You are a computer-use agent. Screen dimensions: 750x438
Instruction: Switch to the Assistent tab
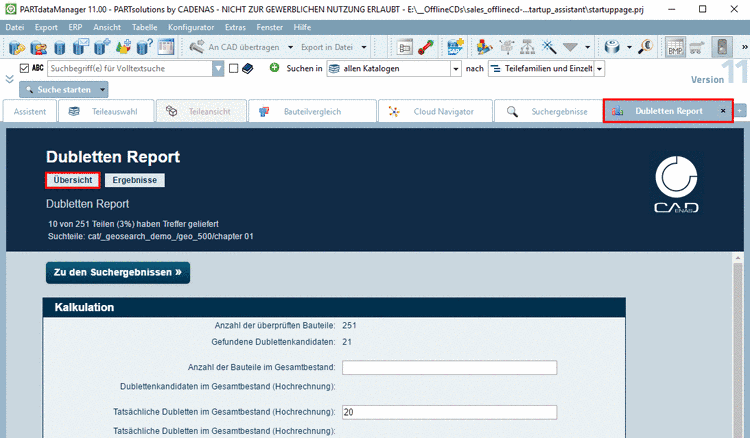coord(30,111)
